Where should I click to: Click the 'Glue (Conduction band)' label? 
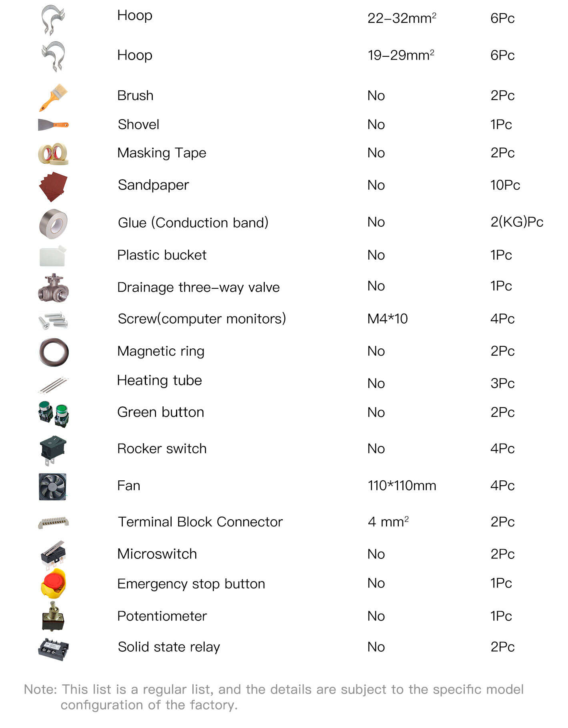(x=193, y=222)
